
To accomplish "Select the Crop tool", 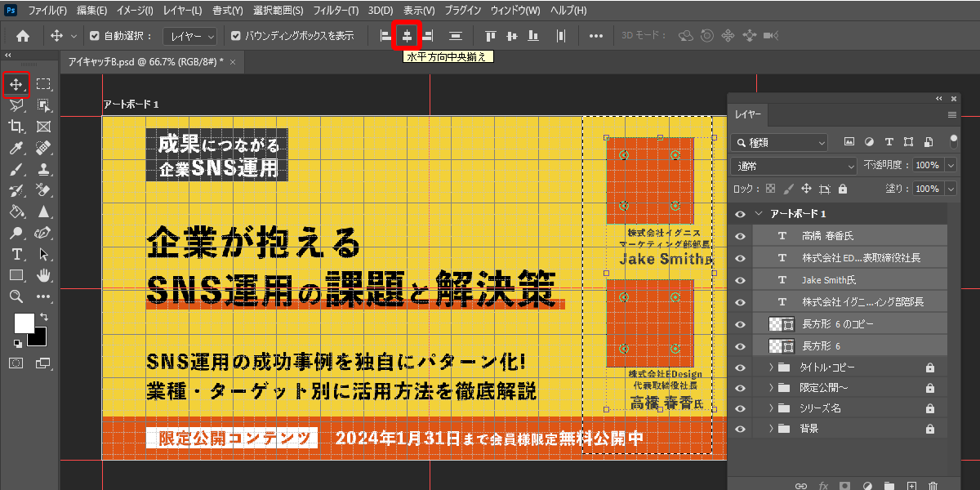I will [16, 127].
